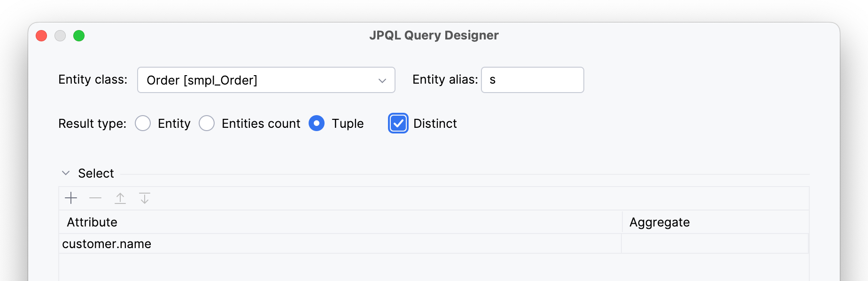This screenshot has height=281, width=868.
Task: Select the Entity result type
Action: 143,124
